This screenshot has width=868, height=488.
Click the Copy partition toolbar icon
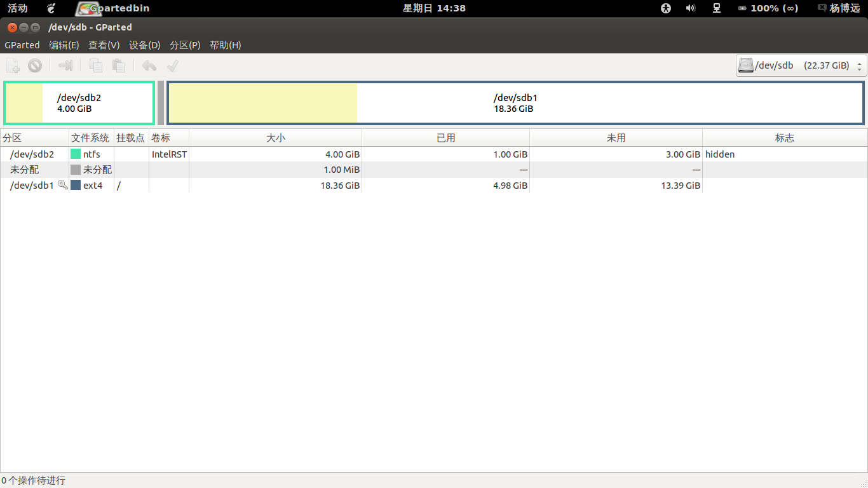click(x=96, y=65)
